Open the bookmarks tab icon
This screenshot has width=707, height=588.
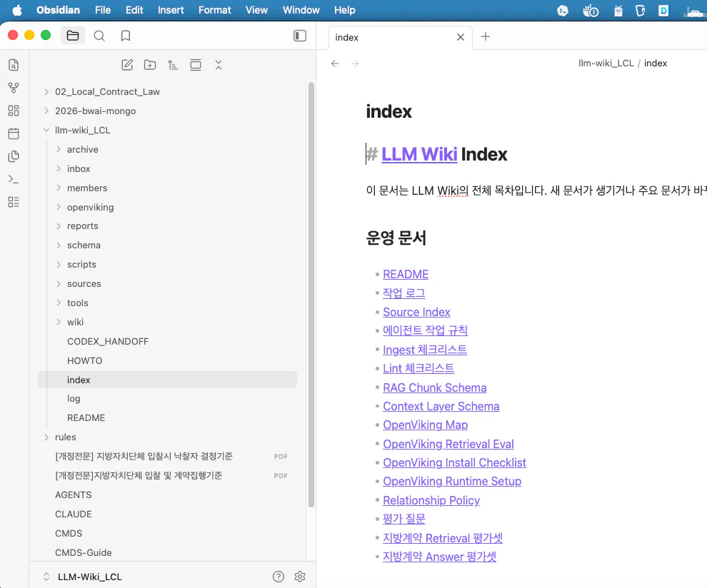126,36
